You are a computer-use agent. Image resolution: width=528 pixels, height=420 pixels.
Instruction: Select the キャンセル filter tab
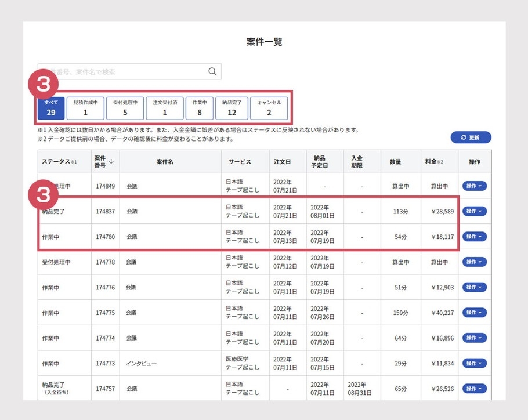click(269, 108)
